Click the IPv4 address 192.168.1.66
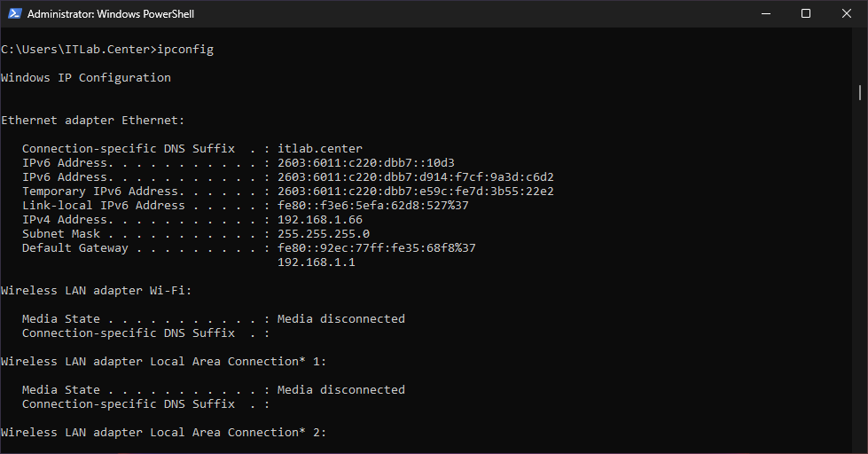Image resolution: width=868 pixels, height=454 pixels. [x=319, y=220]
